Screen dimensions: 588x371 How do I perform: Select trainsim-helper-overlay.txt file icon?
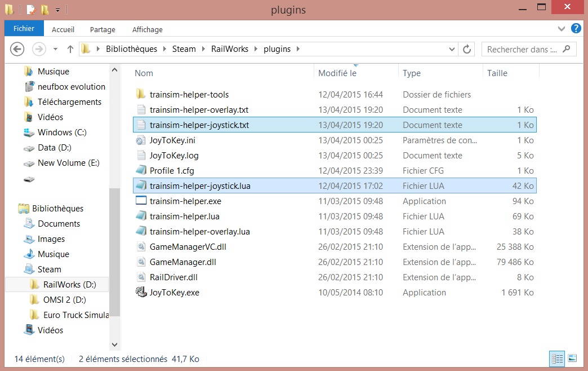(x=141, y=109)
